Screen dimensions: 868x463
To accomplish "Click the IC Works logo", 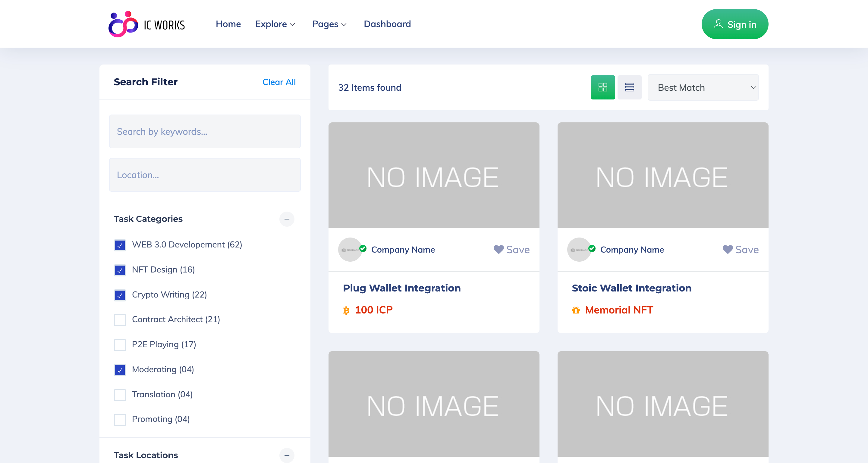I will click(146, 24).
